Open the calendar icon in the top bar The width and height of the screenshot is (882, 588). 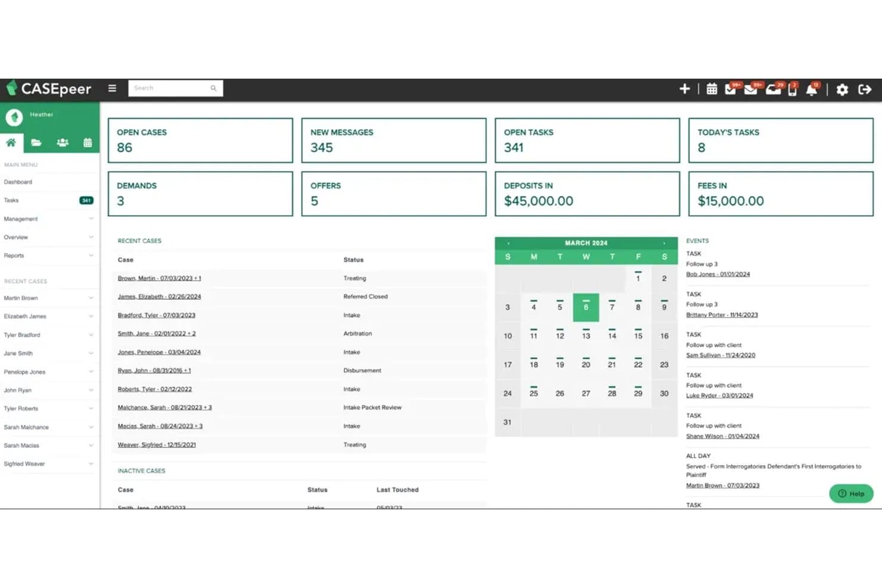tap(712, 89)
